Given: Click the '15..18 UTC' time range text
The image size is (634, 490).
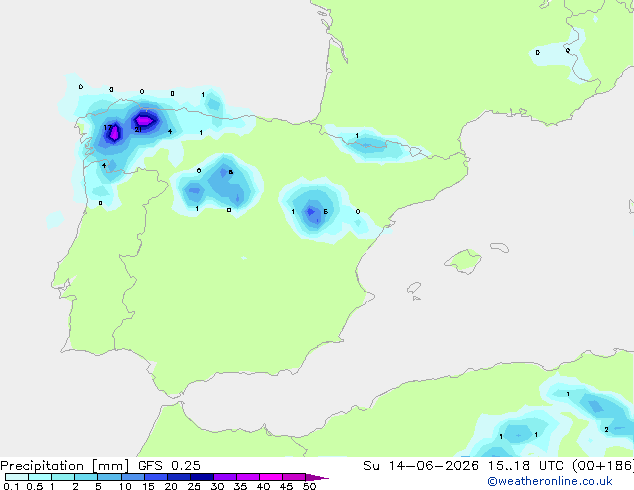Looking at the screenshot, I should (525, 466).
